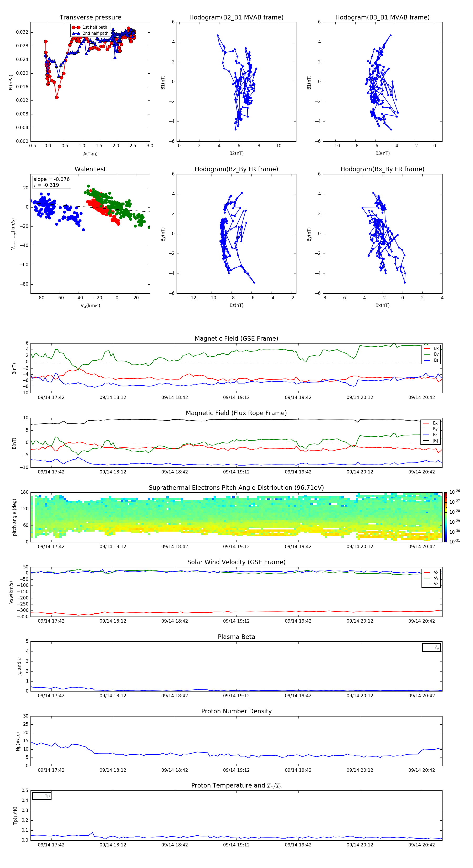This screenshot has width=473, height=868.
Task: Click the "Hodogram(Bz_By FR frame)" title
Action: click(x=236, y=169)
